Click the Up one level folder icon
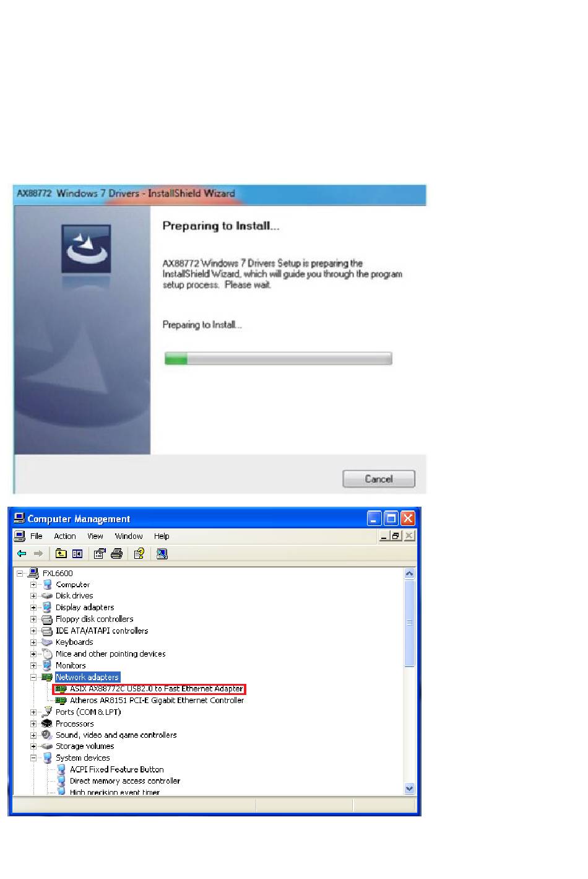 61,554
